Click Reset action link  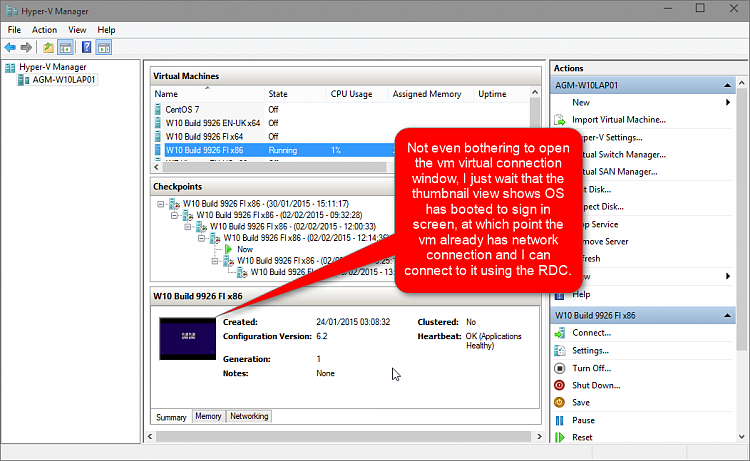pyautogui.click(x=582, y=438)
